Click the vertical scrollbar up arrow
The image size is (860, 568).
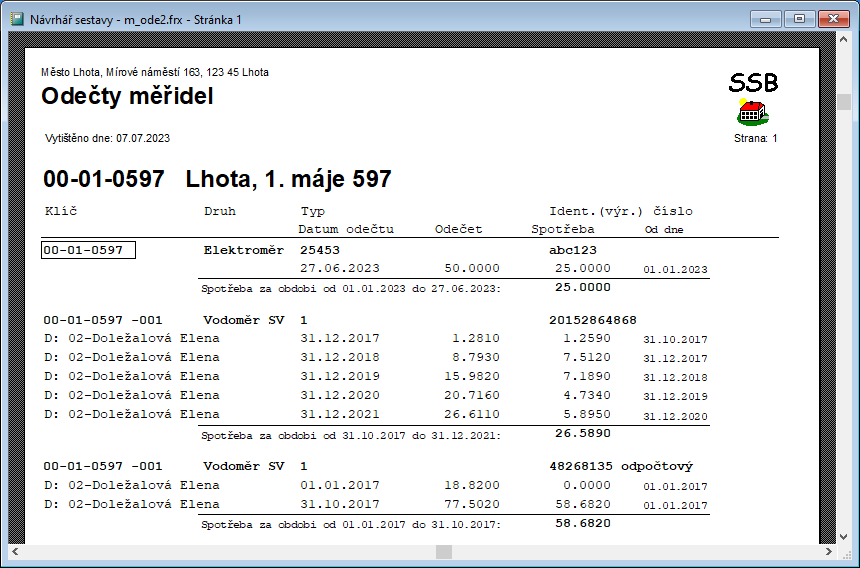pos(844,43)
